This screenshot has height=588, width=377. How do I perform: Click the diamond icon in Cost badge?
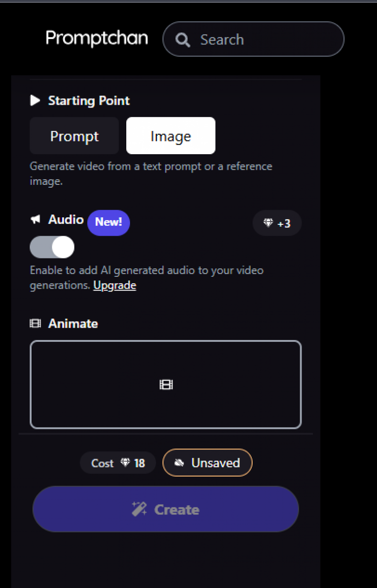pos(125,463)
